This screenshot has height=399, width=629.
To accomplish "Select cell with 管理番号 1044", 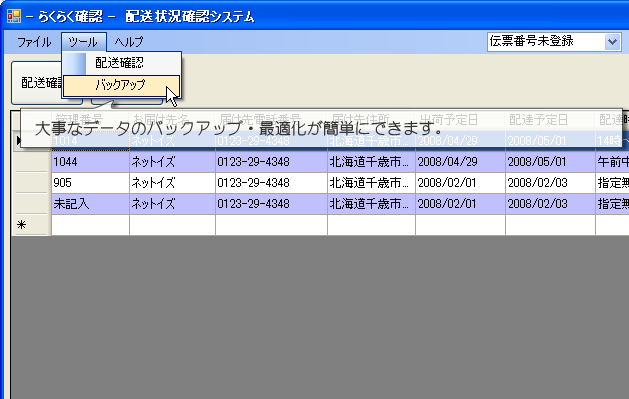I will (91, 162).
